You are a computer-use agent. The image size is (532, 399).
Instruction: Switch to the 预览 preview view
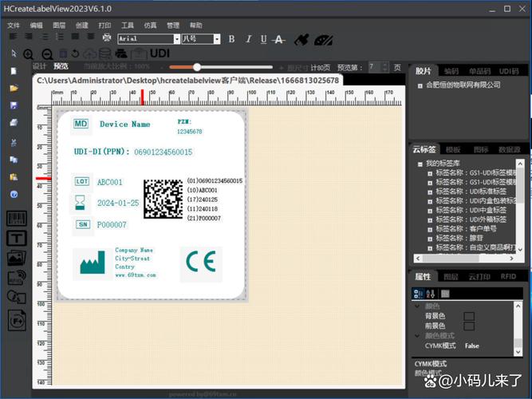click(61, 66)
